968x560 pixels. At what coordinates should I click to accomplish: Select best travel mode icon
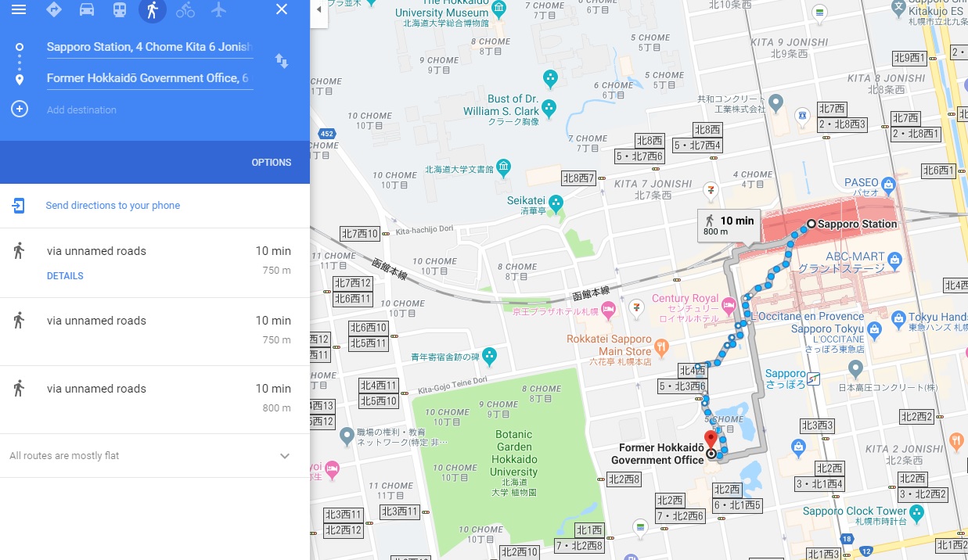[54, 9]
